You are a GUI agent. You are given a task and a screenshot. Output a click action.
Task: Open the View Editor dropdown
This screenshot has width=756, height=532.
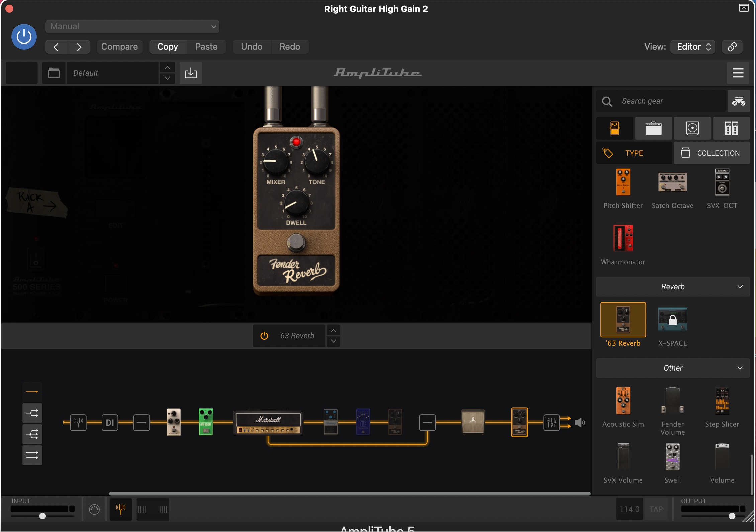coord(693,47)
